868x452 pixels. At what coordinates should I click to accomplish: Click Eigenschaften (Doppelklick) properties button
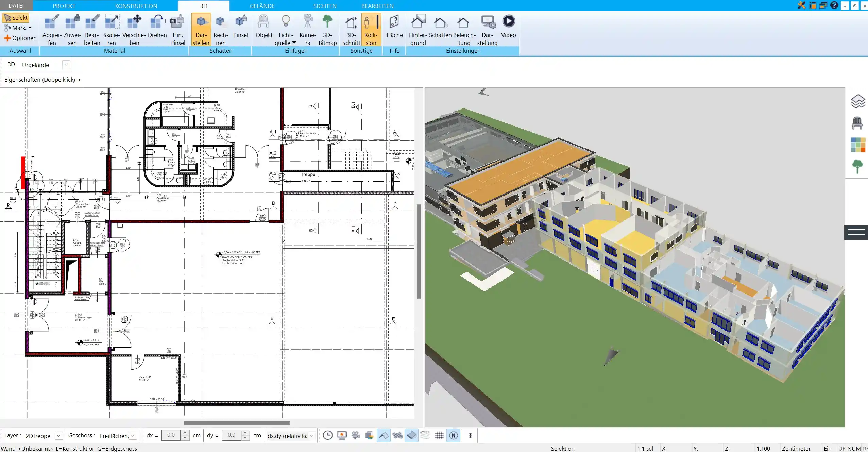42,80
